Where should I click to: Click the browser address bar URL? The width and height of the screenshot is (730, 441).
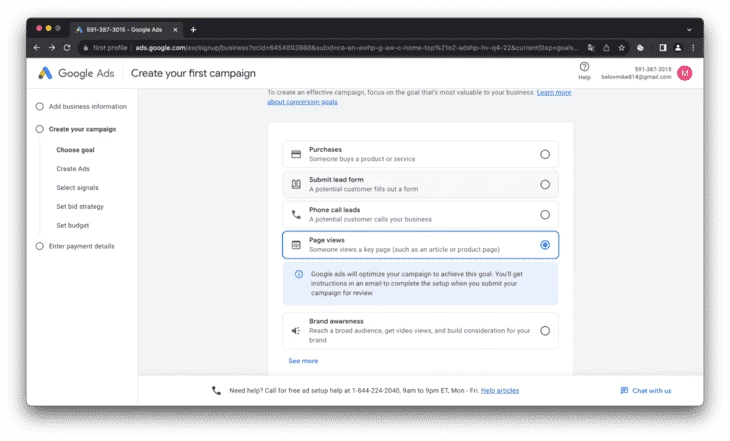[356, 47]
